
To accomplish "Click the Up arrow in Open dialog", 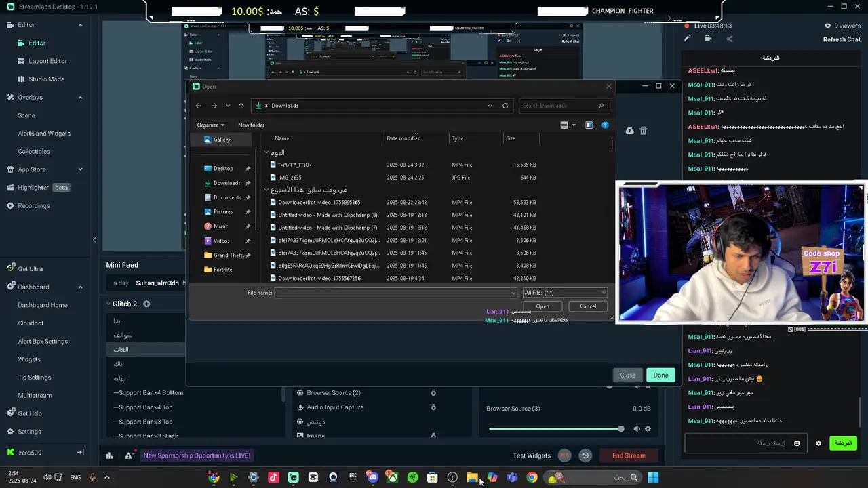I will pyautogui.click(x=241, y=106).
